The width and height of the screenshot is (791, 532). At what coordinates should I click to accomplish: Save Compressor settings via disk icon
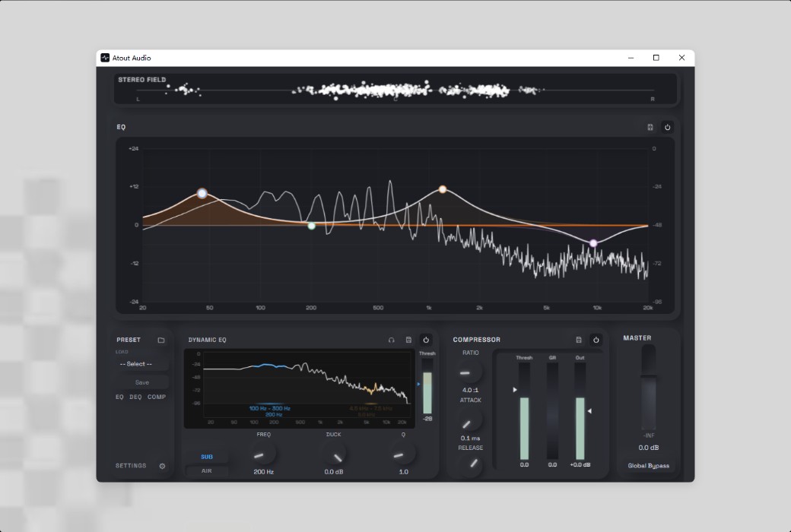pyautogui.click(x=579, y=340)
